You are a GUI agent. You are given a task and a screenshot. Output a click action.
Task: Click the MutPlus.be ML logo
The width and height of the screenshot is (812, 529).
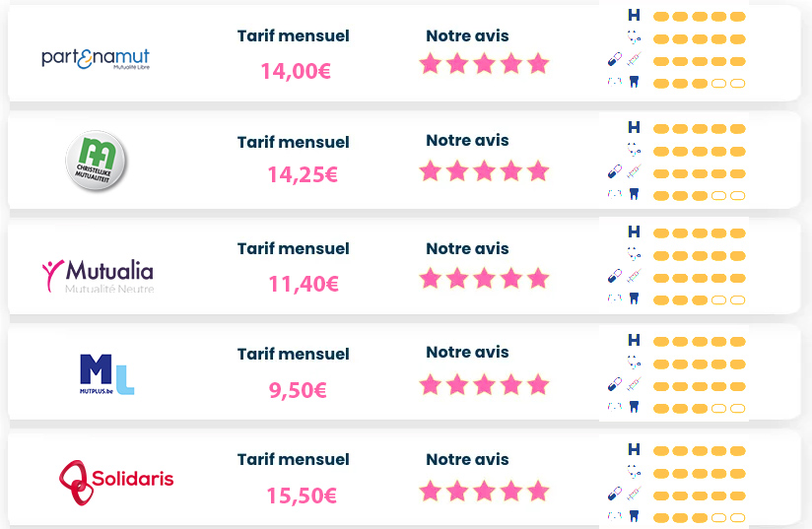107,374
